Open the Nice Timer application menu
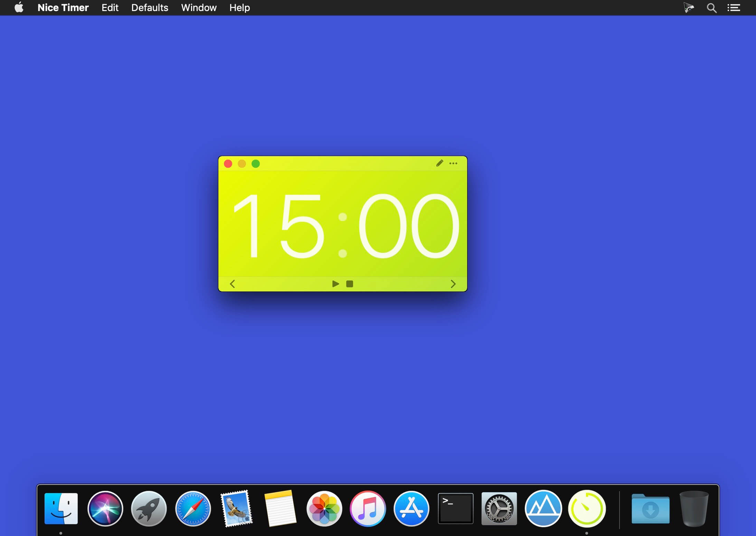The width and height of the screenshot is (756, 536). pos(63,8)
